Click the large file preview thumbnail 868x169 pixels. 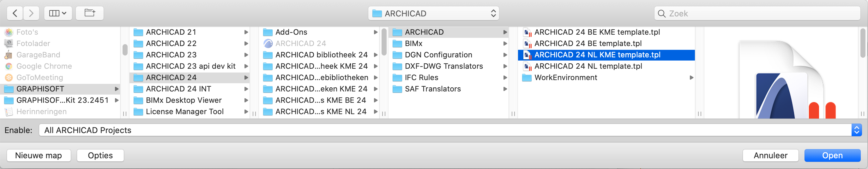(782, 79)
